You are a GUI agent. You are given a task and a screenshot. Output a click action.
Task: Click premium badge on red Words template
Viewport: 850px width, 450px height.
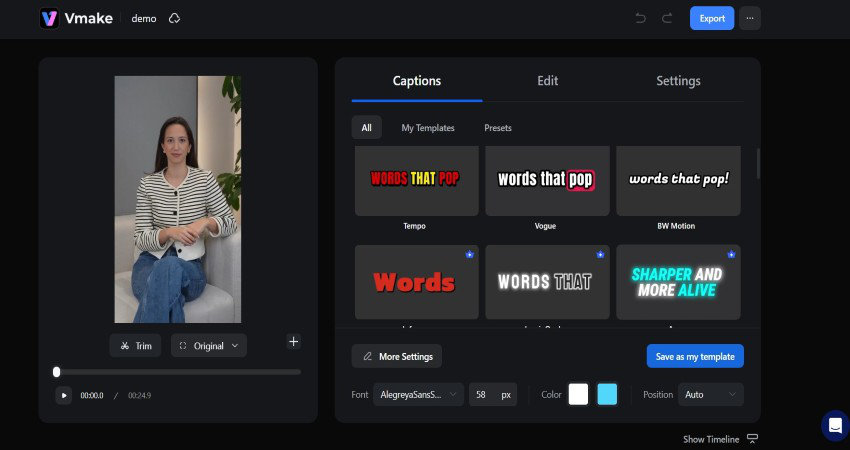click(x=469, y=254)
